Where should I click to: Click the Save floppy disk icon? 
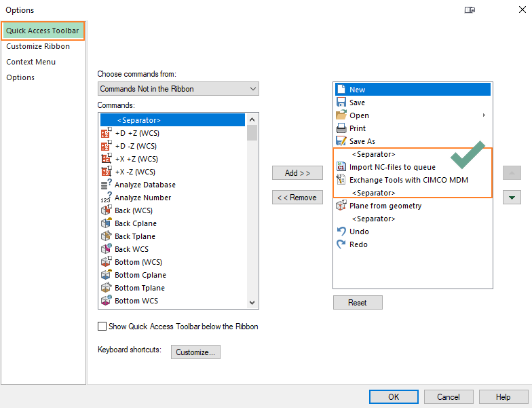341,102
